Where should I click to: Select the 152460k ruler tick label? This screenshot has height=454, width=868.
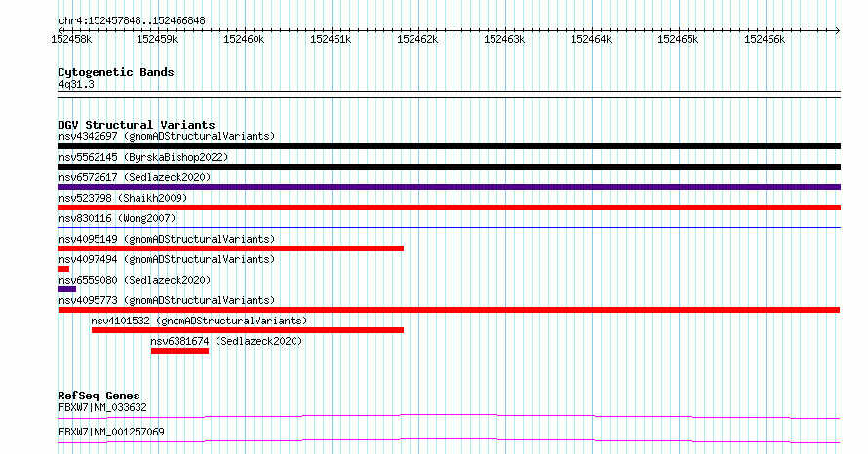[x=244, y=39]
